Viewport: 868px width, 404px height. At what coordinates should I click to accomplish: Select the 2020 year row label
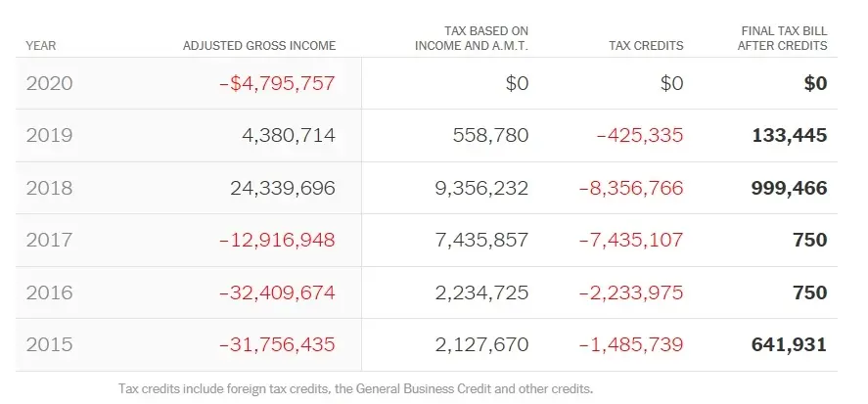49,84
